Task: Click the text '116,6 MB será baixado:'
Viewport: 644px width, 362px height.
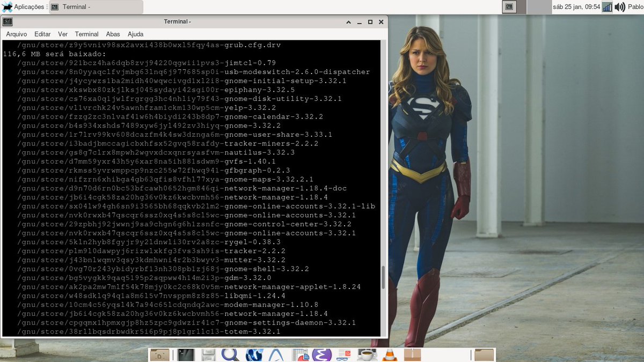Action: click(55, 54)
